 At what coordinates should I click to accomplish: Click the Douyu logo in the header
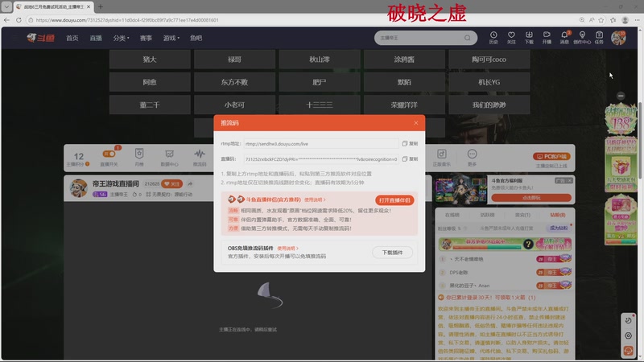pyautogui.click(x=41, y=38)
